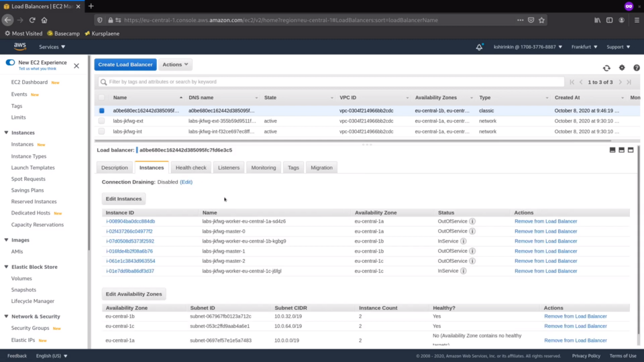Screen dimensions: 644x362
Task: Switch to the Listeners tab
Action: click(229, 168)
